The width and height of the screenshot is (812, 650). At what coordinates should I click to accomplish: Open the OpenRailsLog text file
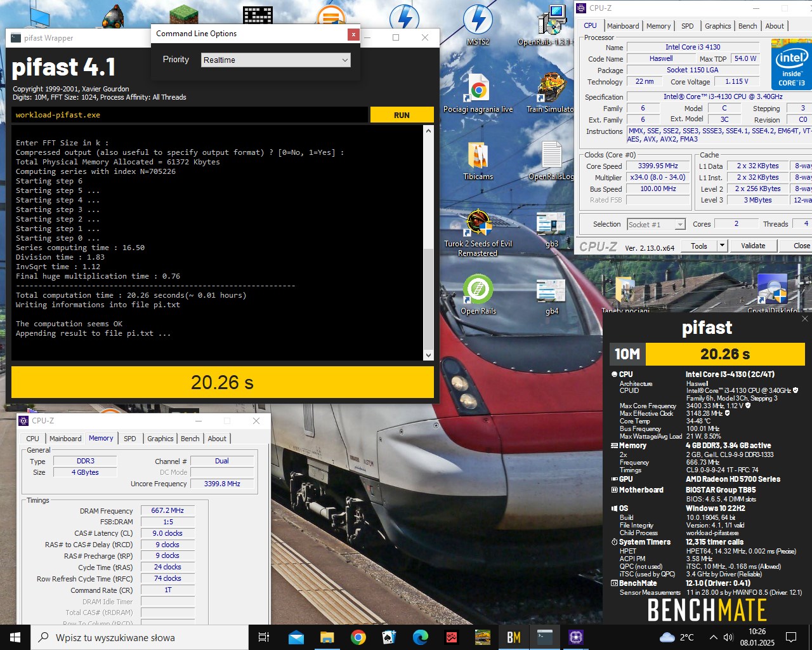551,160
